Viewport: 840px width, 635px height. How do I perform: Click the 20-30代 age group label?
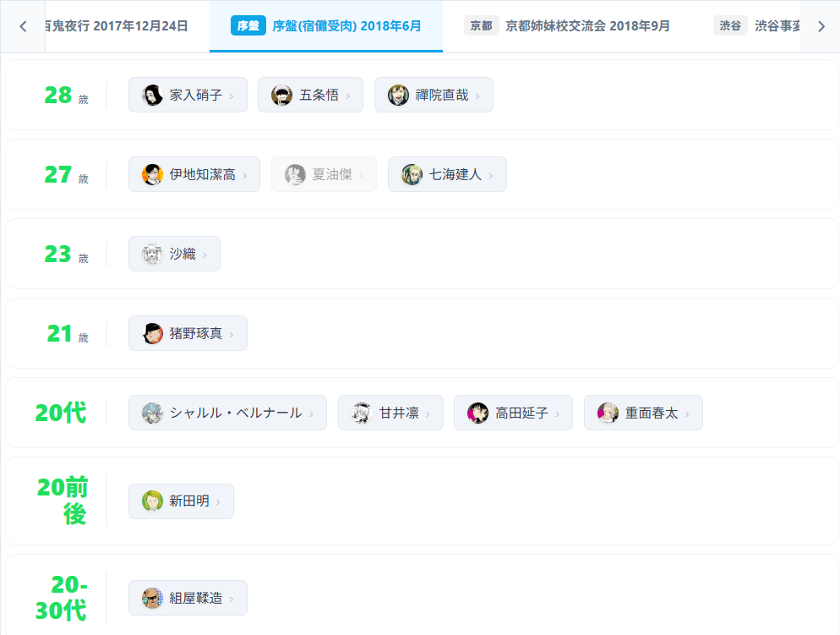tap(61, 598)
